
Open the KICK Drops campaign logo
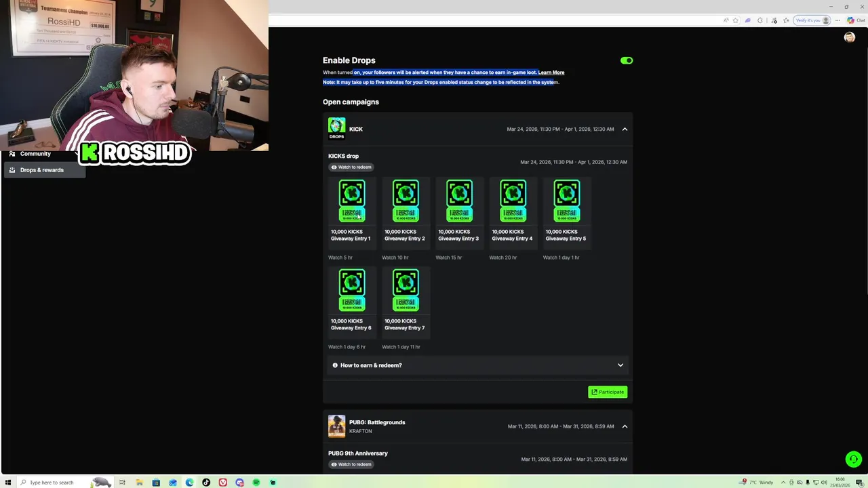[x=337, y=129]
